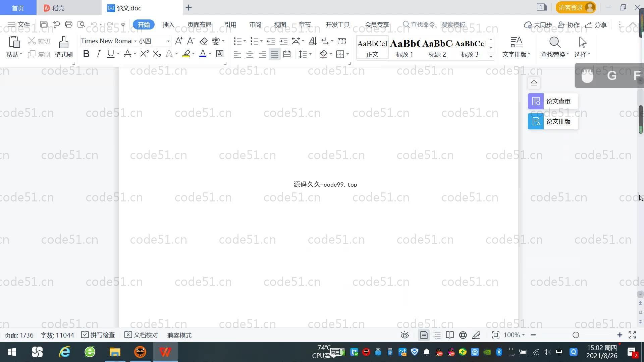Open the 引用 References tab
This screenshot has width=644, height=362.
click(x=230, y=24)
